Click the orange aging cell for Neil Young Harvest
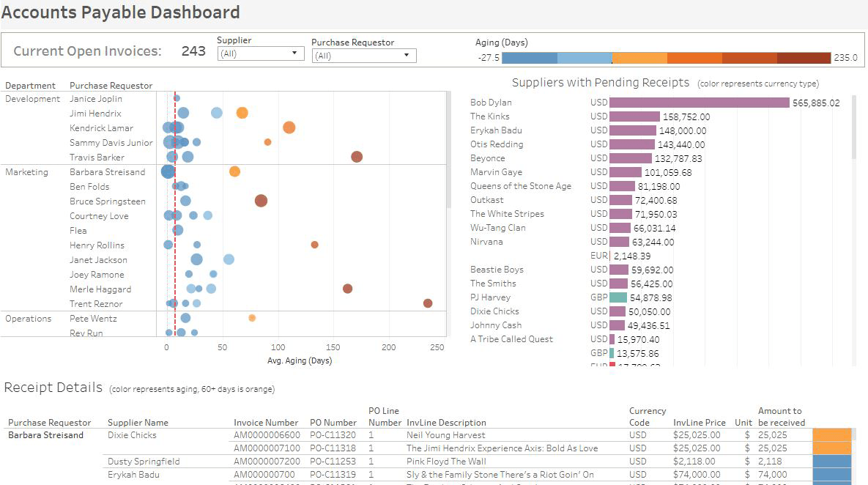 pyautogui.click(x=832, y=435)
